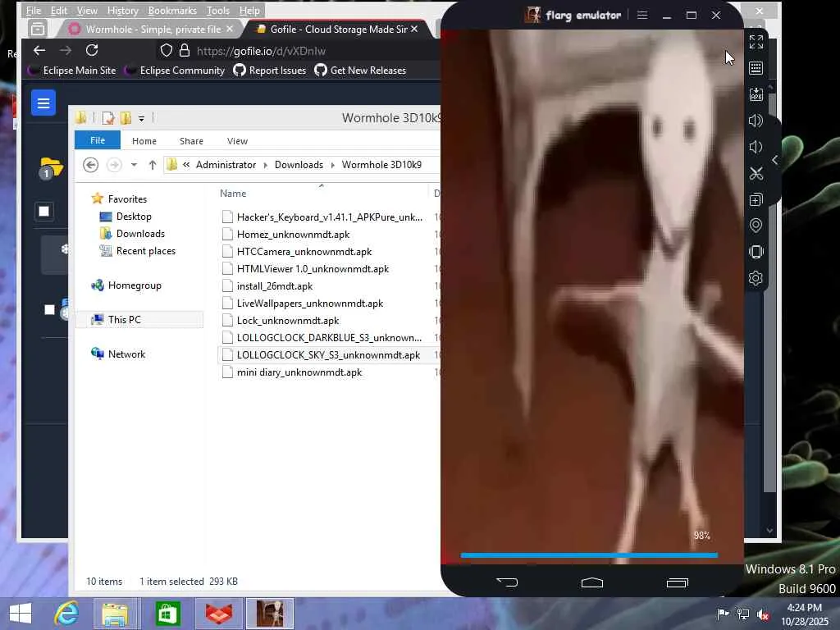The height and width of the screenshot is (630, 840).
Task: Select the Homez_unknownmdt.apk file
Action: tap(293, 235)
